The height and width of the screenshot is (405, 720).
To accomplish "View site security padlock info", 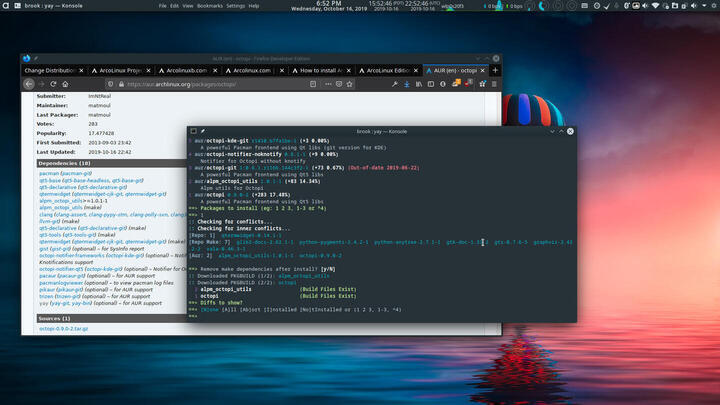I will coord(121,84).
